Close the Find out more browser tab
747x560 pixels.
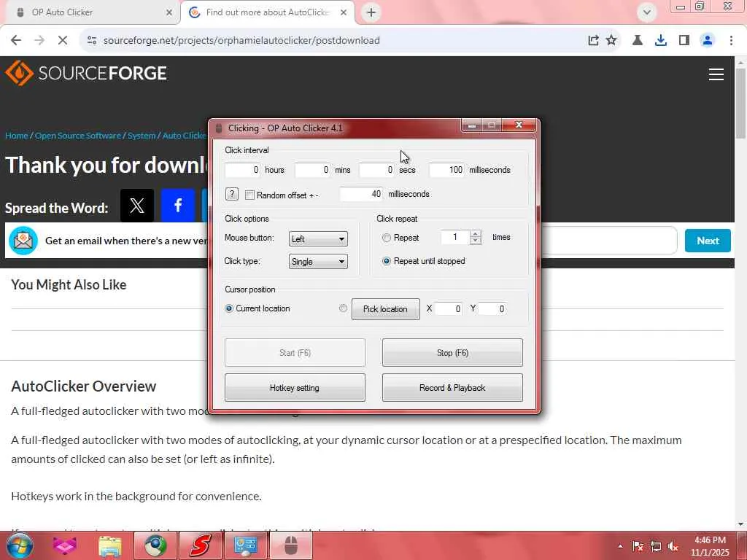(344, 12)
